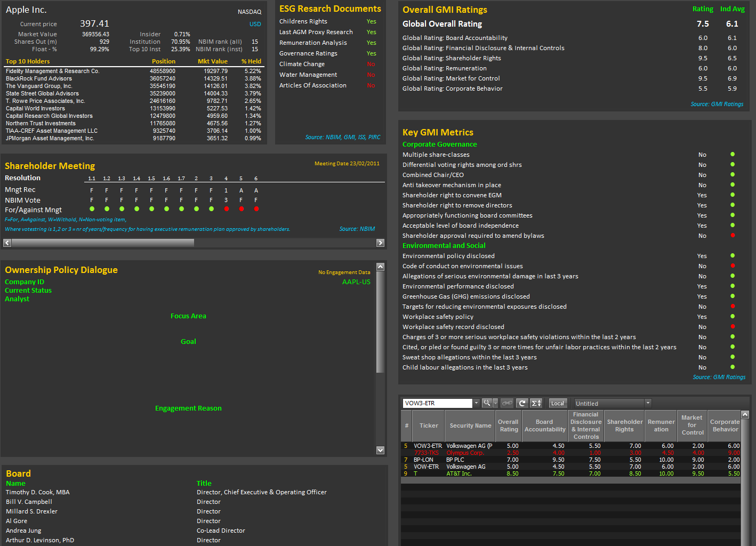This screenshot has width=756, height=546.
Task: Click the VOW3-ETR ticker input field
Action: 438,403
